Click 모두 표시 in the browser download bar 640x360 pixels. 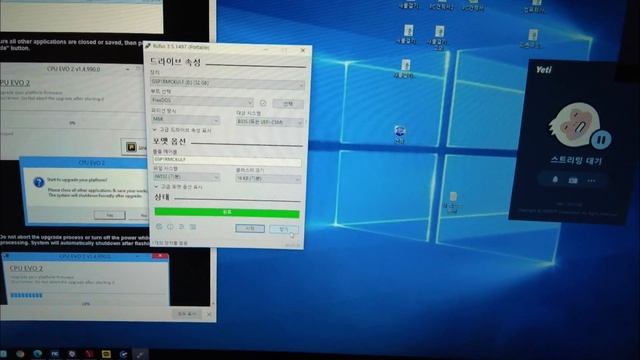pyautogui.click(x=188, y=314)
